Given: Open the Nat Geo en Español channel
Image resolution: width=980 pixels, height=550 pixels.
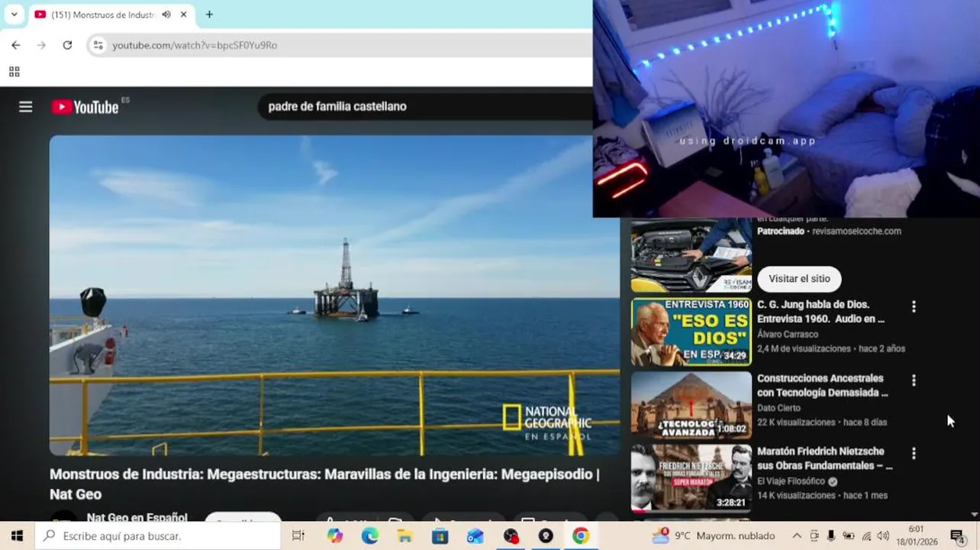Looking at the screenshot, I should pyautogui.click(x=137, y=517).
